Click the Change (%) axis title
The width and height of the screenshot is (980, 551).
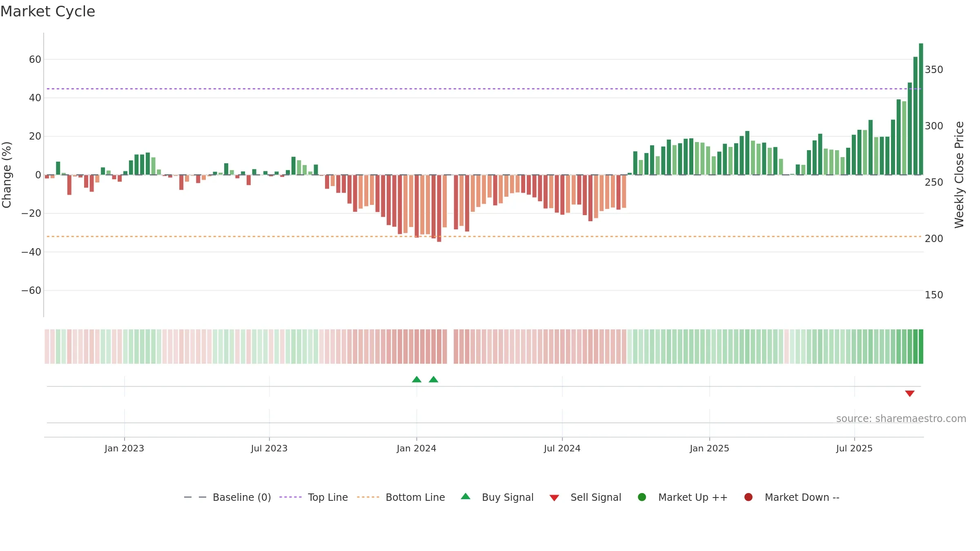(7, 175)
